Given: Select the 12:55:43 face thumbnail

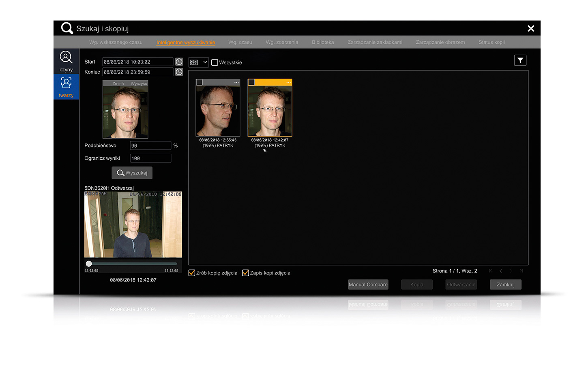Looking at the screenshot, I should (218, 111).
